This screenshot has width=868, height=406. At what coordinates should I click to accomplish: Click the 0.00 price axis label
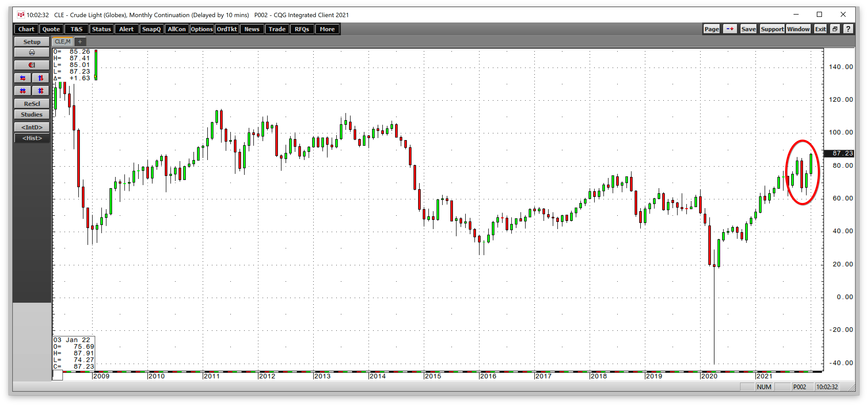845,297
